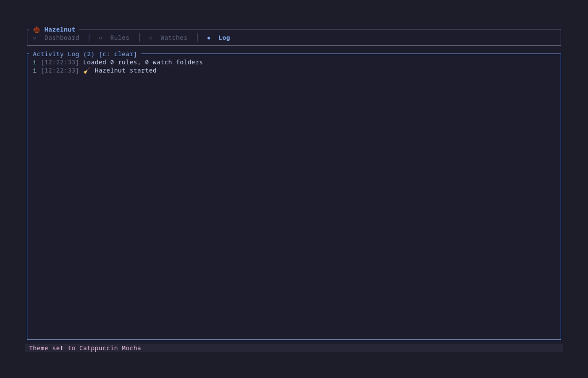Select the 'Loaded 0 rules, 0 watch folders' message

pyautogui.click(x=143, y=62)
